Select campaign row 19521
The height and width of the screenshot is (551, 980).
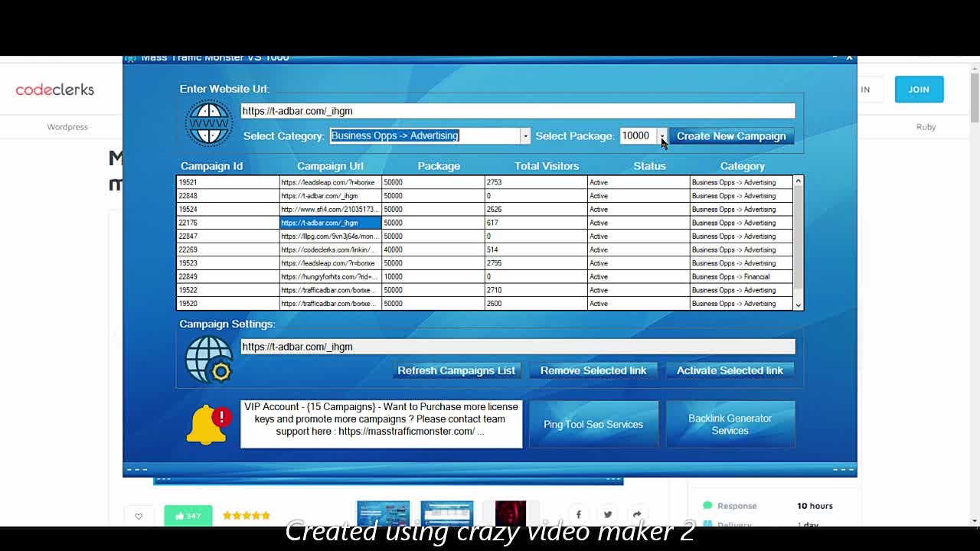pos(485,182)
